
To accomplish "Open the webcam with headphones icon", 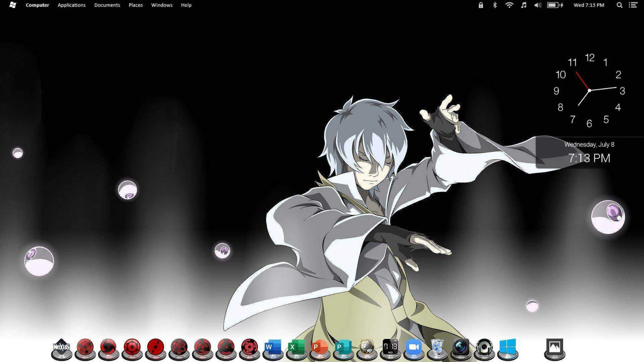I will point(484,347).
